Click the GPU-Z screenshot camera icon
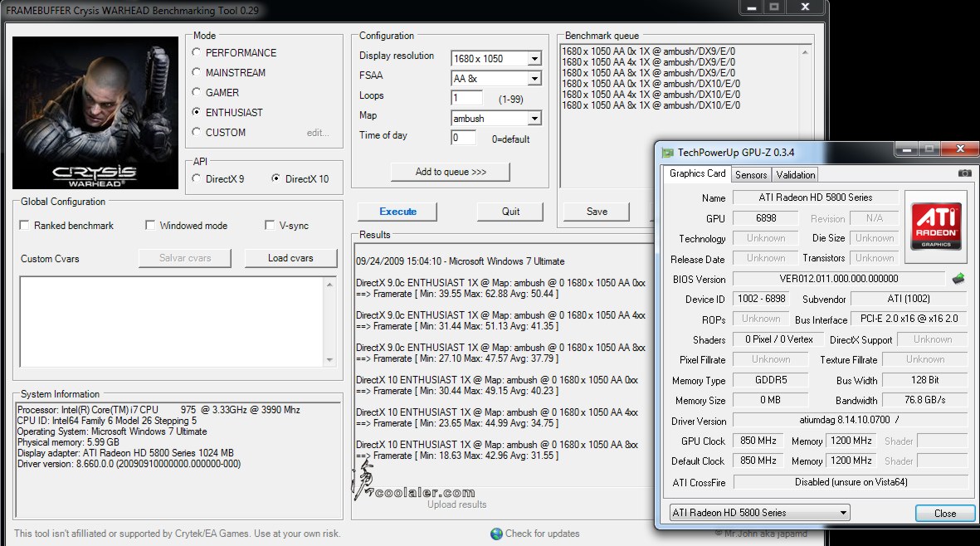Image resolution: width=980 pixels, height=546 pixels. [964, 173]
